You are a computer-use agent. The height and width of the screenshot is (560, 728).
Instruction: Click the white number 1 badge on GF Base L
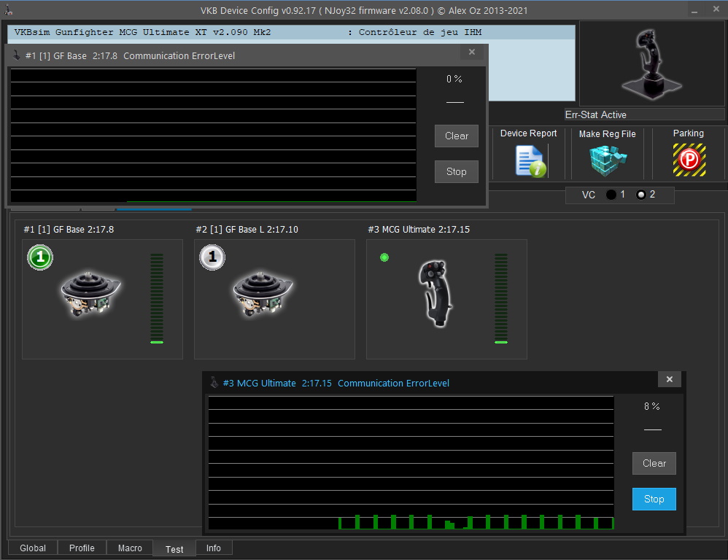[x=212, y=257]
